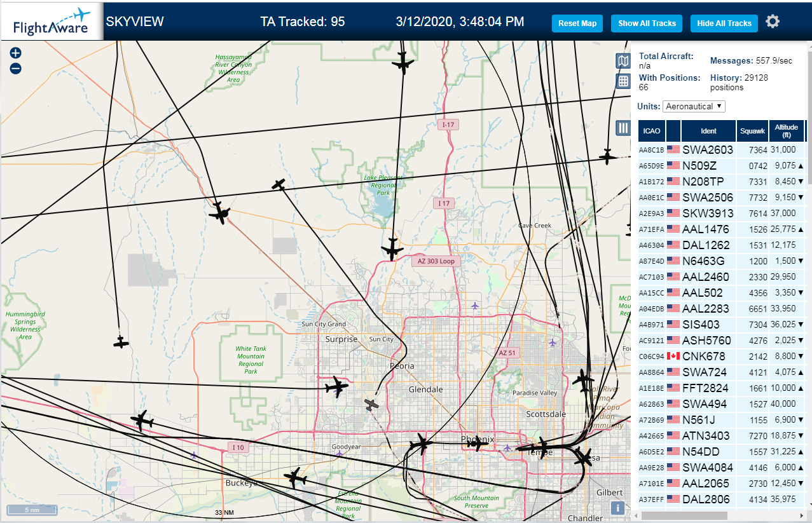Select the SWA494 aircraft ident
The image size is (812, 523).
tap(704, 404)
